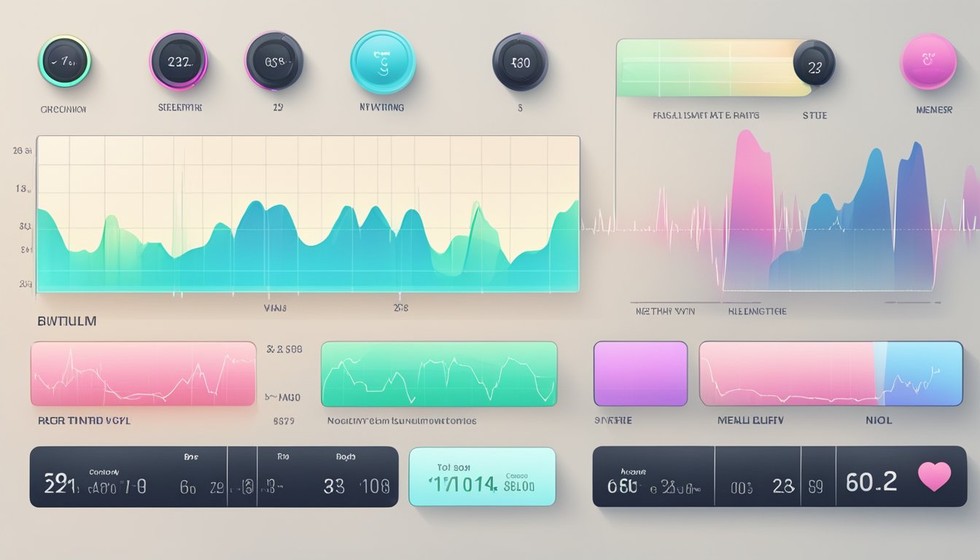Click the cyan readout box showing 17014

(482, 477)
